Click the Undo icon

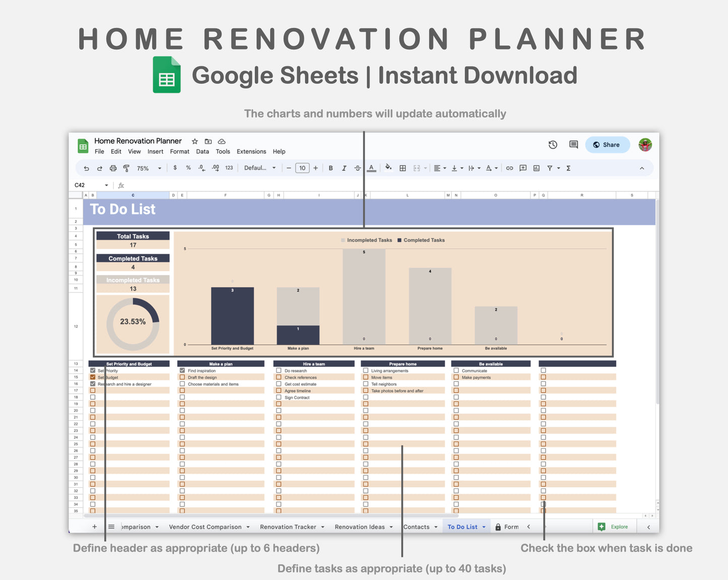[86, 168]
